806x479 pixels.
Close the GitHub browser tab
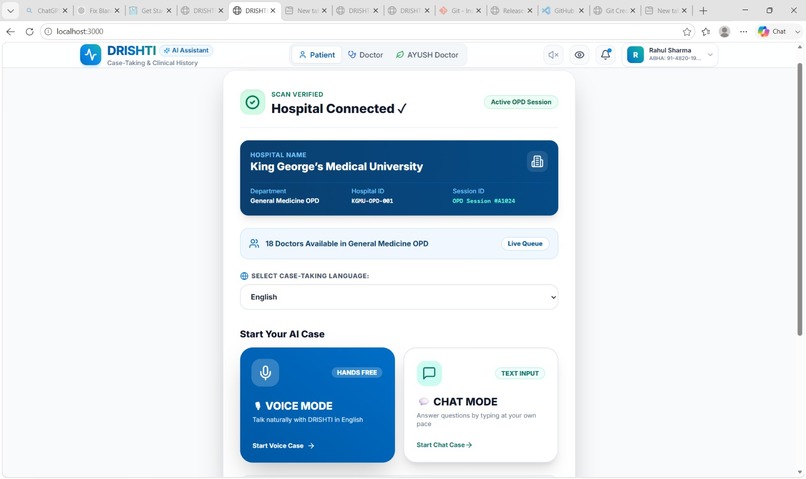[x=581, y=10]
